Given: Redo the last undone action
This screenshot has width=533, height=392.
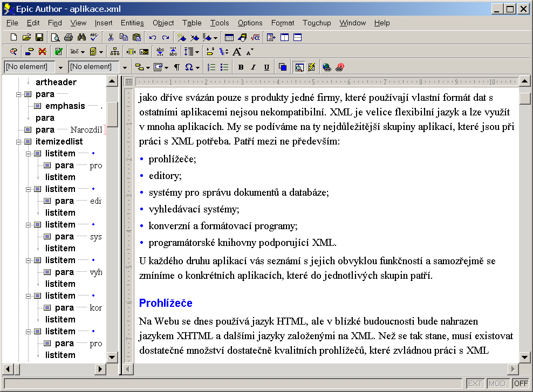Looking at the screenshot, I should (166, 37).
